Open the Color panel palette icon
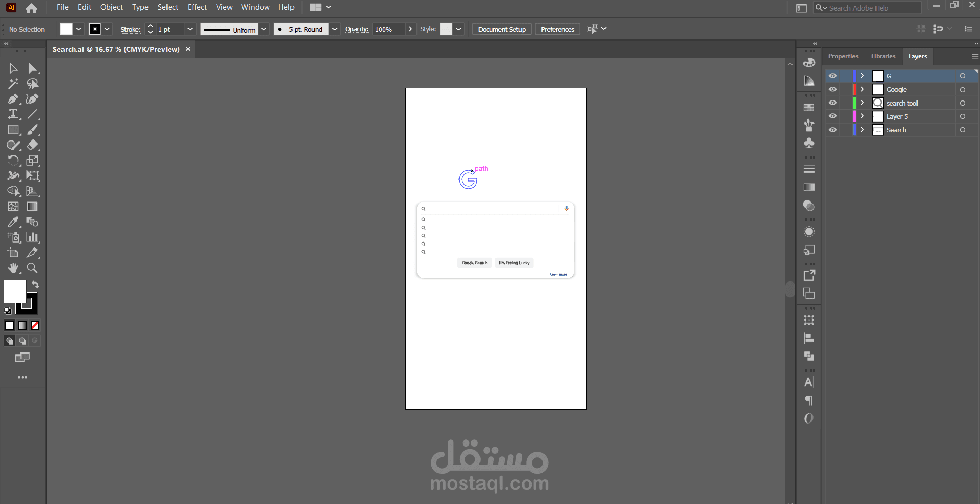980x504 pixels. [x=809, y=63]
